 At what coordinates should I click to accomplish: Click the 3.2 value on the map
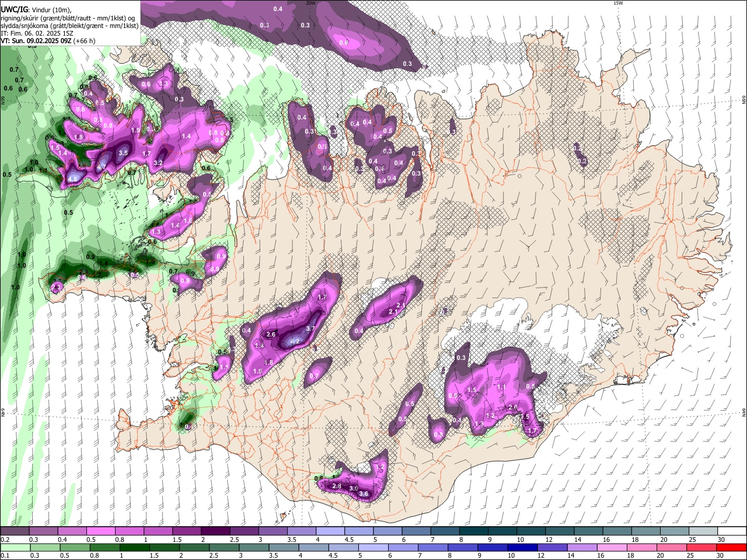(x=158, y=163)
